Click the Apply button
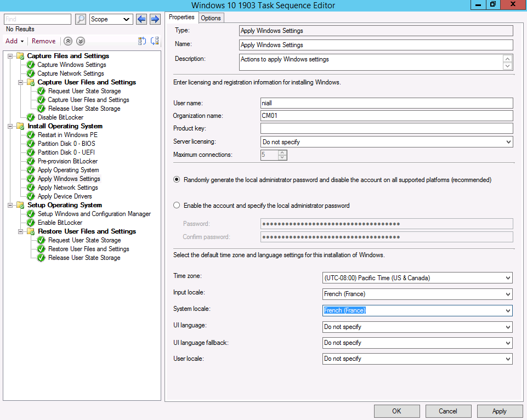 pos(500,411)
